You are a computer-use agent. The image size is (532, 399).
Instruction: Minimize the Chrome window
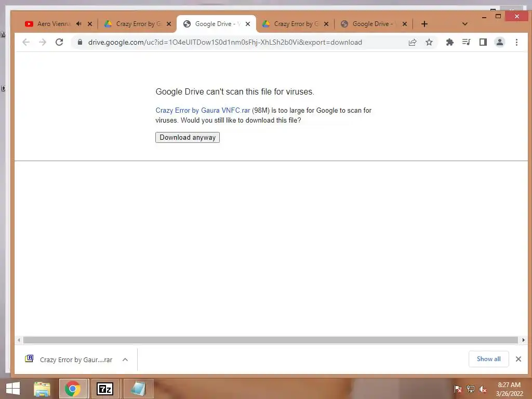pyautogui.click(x=484, y=17)
